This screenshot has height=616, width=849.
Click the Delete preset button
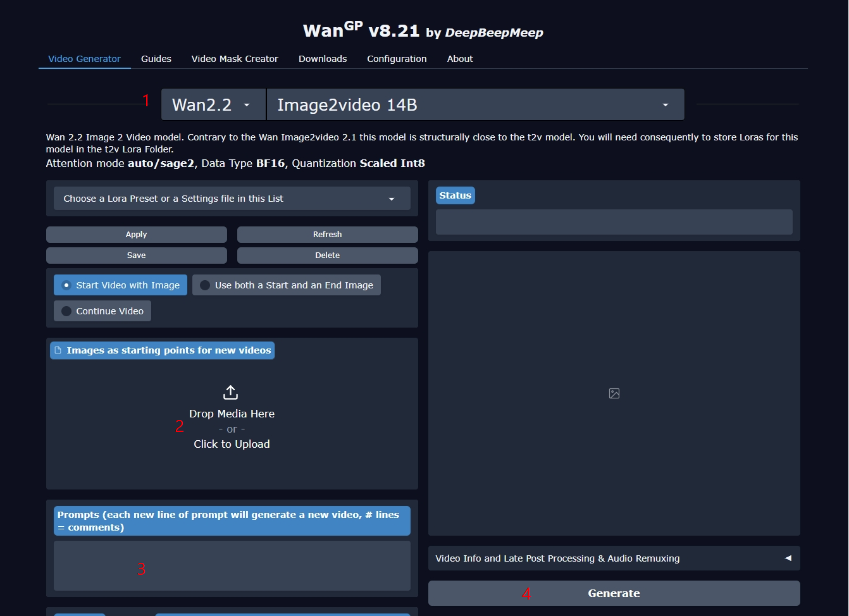tap(327, 256)
